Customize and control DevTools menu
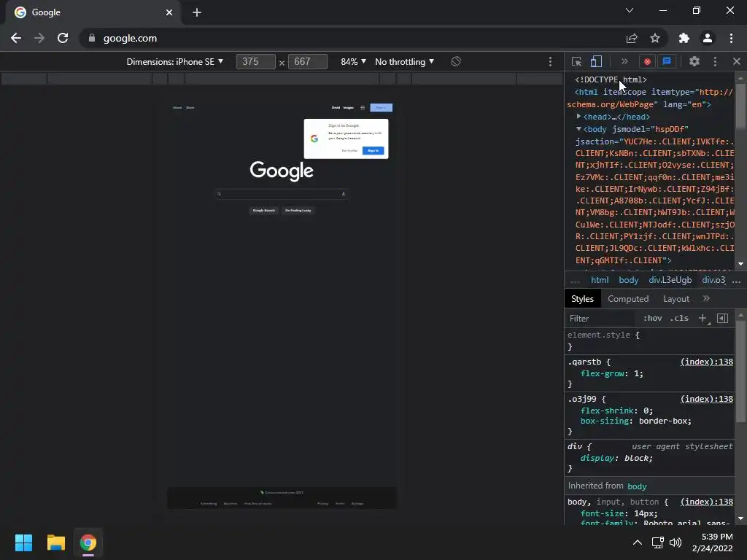This screenshot has height=560, width=747. pos(715,61)
